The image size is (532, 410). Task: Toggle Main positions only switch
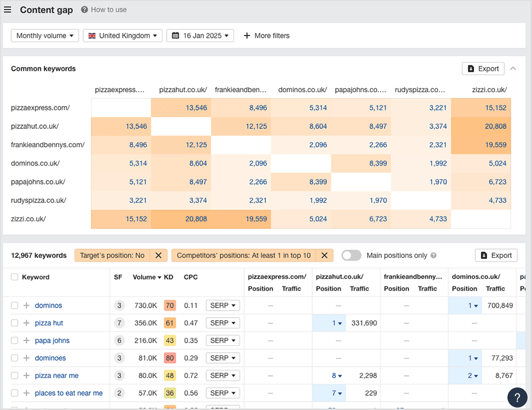click(351, 256)
